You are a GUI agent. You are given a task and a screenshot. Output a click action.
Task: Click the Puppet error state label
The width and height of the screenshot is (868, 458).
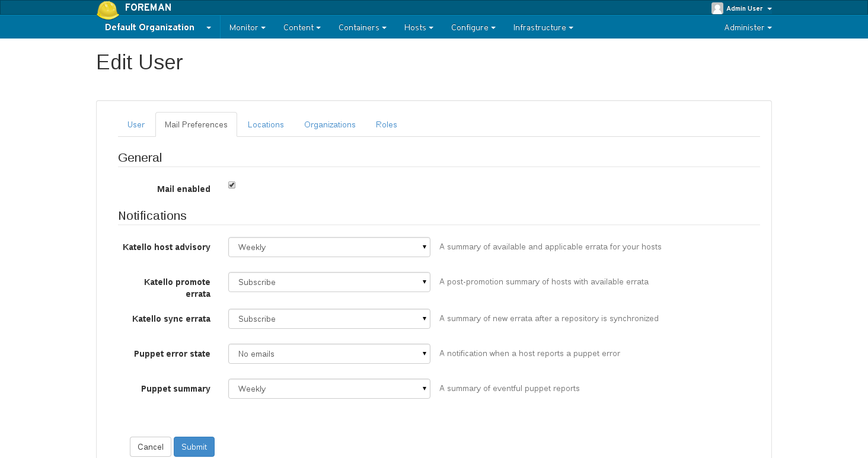point(172,354)
